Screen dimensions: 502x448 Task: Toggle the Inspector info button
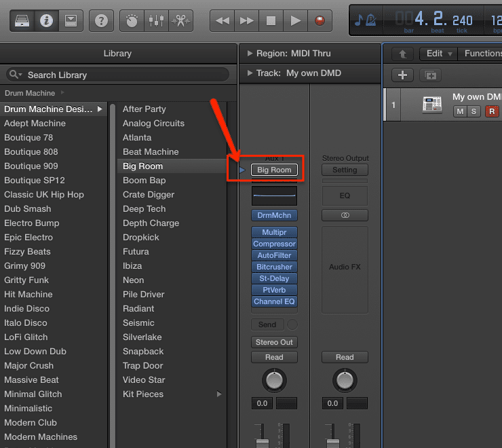(47, 20)
